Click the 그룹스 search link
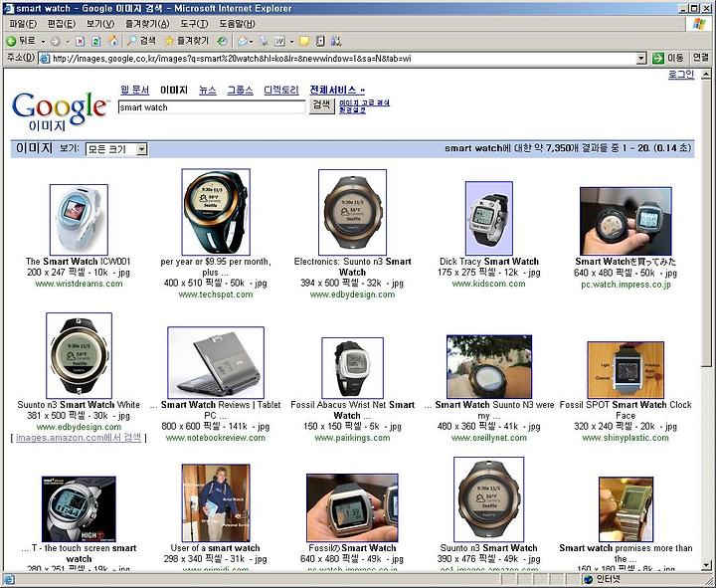Viewport: 716px width, 588px height. (x=241, y=90)
